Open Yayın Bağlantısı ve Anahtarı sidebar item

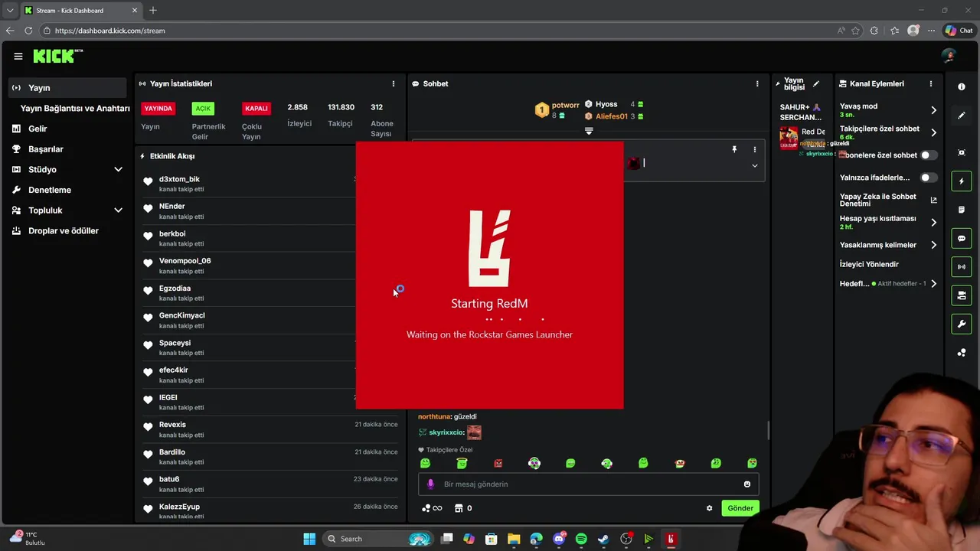(x=75, y=108)
